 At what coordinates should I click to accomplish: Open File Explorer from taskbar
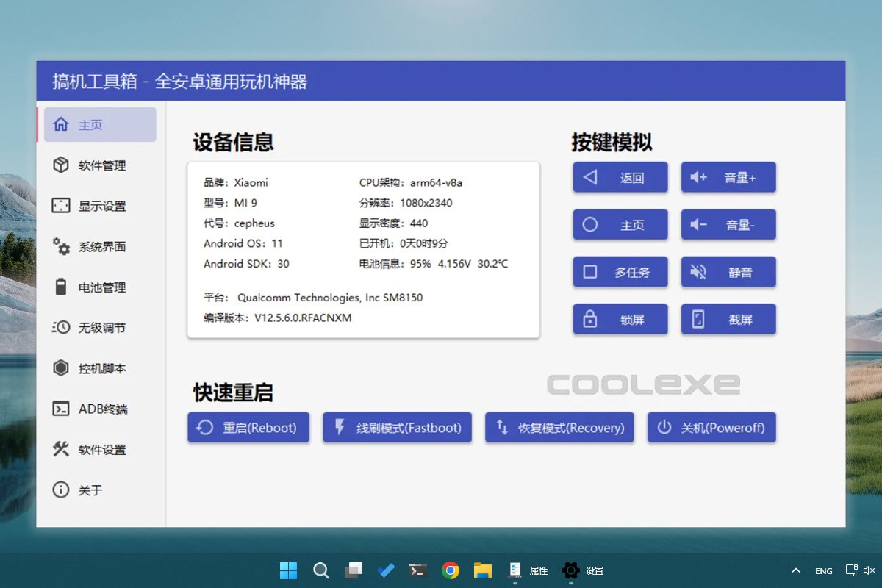(483, 570)
